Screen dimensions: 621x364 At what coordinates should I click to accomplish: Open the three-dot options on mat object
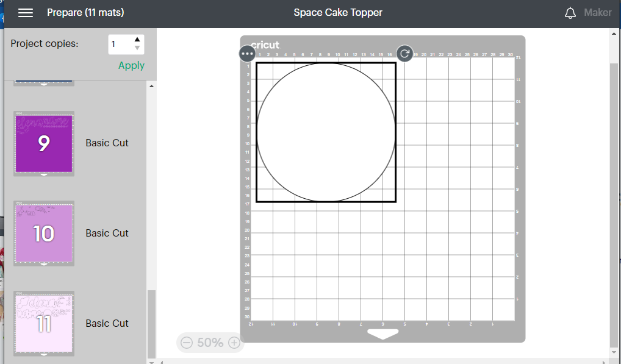(x=247, y=54)
